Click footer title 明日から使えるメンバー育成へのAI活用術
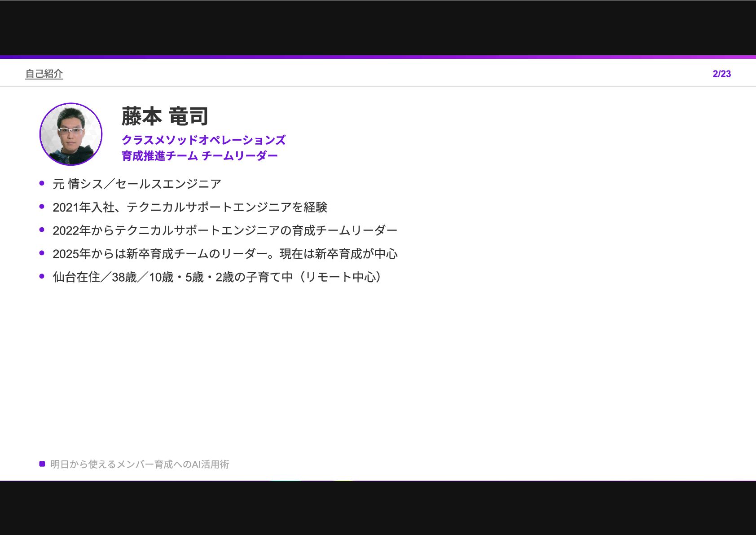 click(x=140, y=464)
